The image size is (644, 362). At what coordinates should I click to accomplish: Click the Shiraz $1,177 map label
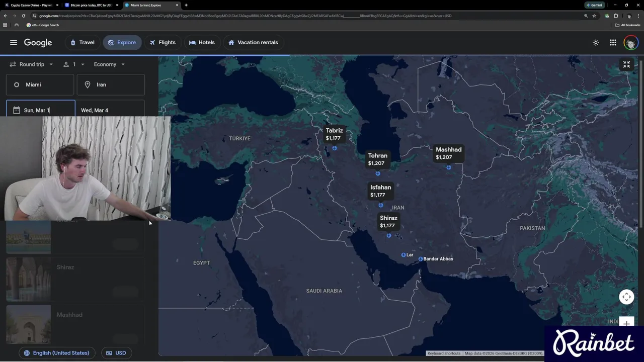(388, 222)
